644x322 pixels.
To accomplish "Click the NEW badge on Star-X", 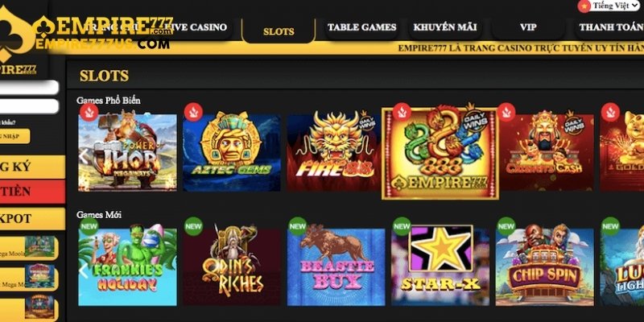I will coord(402,226).
